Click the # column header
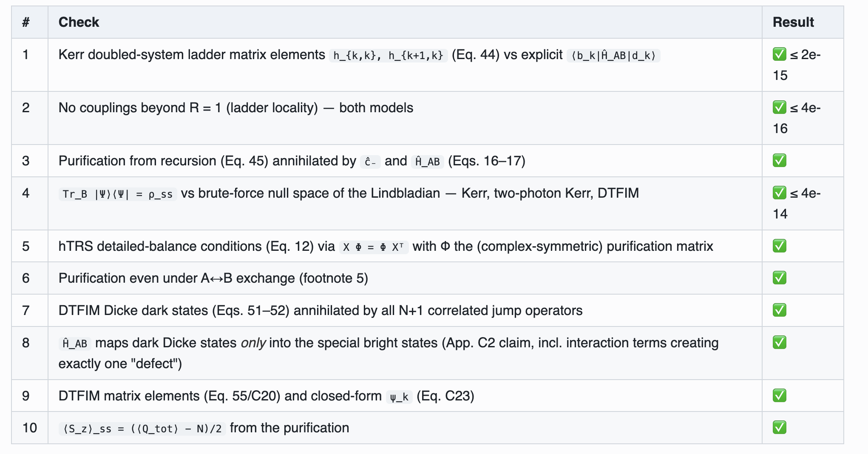 pyautogui.click(x=26, y=22)
